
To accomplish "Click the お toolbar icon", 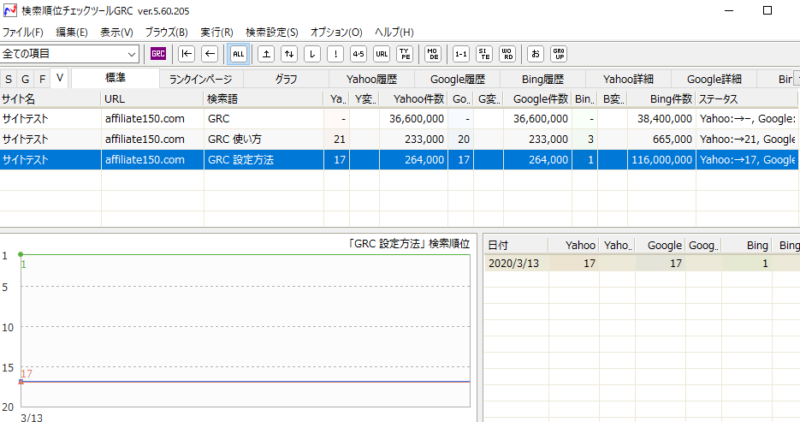I will tap(535, 54).
